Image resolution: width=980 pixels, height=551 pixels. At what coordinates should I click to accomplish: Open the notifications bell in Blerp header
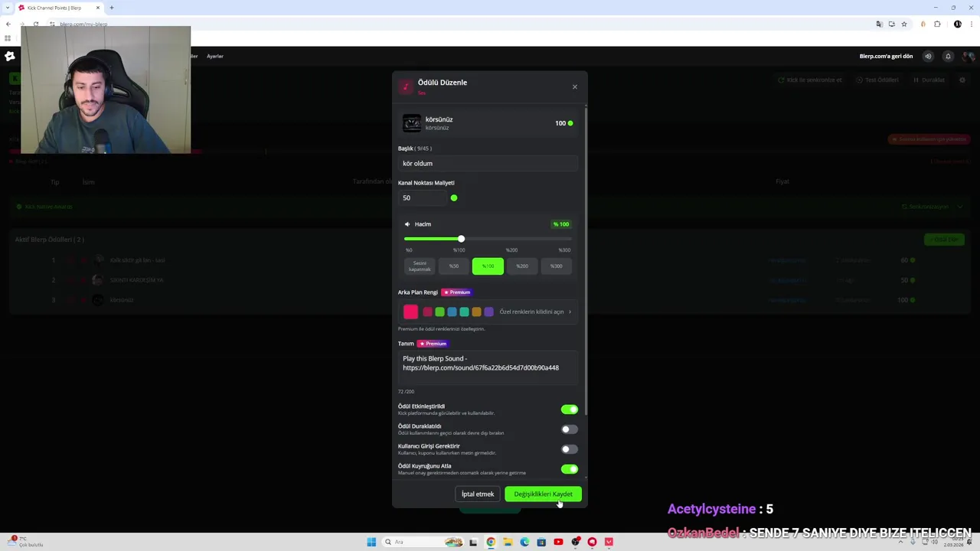point(948,56)
